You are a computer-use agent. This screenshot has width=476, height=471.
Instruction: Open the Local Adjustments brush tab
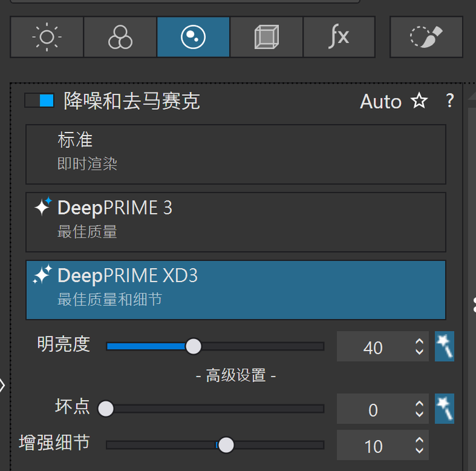click(426, 37)
